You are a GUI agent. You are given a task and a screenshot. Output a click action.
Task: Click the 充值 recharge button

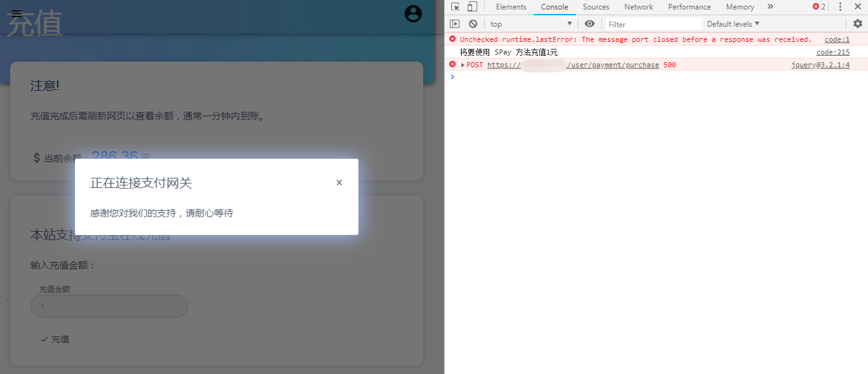point(54,339)
